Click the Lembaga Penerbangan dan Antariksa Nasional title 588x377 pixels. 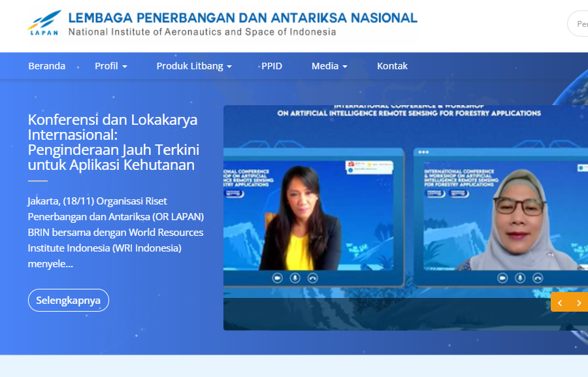point(242,18)
